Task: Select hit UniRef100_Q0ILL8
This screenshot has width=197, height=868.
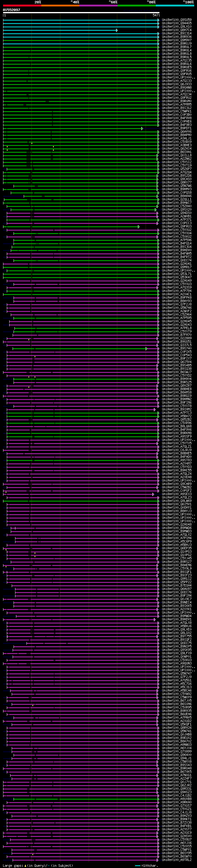Action: [x=177, y=155]
